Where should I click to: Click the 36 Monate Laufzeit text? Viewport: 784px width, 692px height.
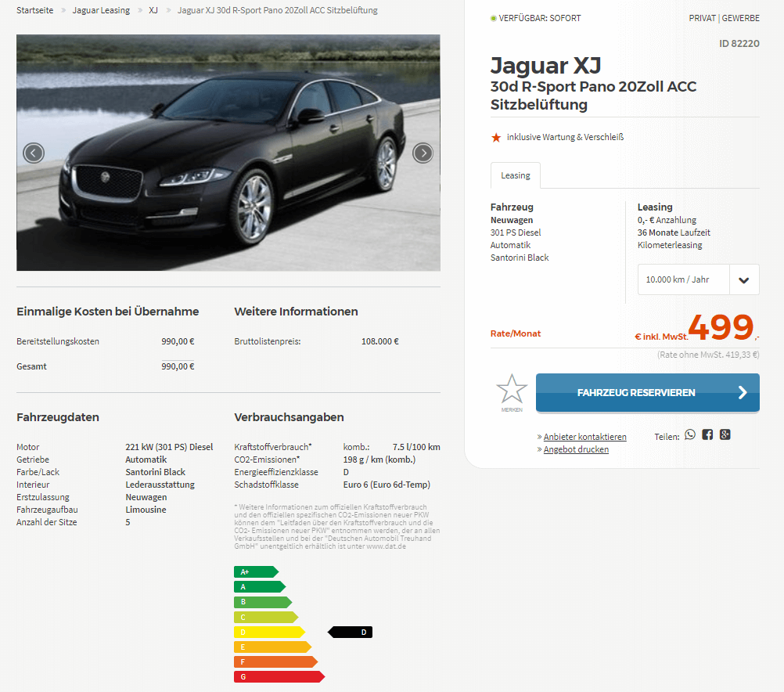point(674,232)
